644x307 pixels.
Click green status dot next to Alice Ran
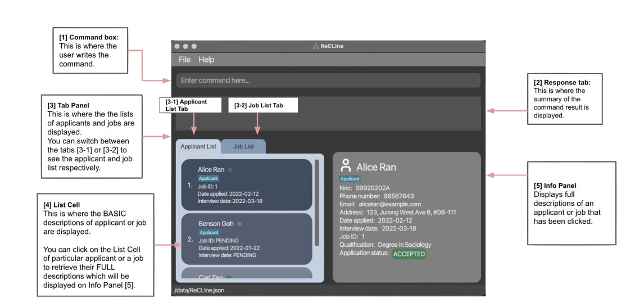pyautogui.click(x=230, y=169)
